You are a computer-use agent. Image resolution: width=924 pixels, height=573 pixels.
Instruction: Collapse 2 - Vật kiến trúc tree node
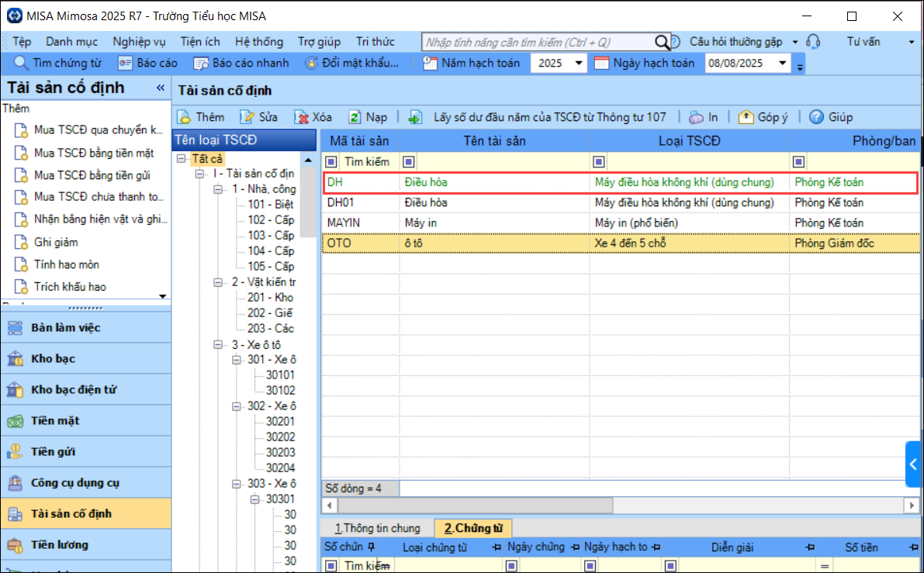tap(218, 282)
